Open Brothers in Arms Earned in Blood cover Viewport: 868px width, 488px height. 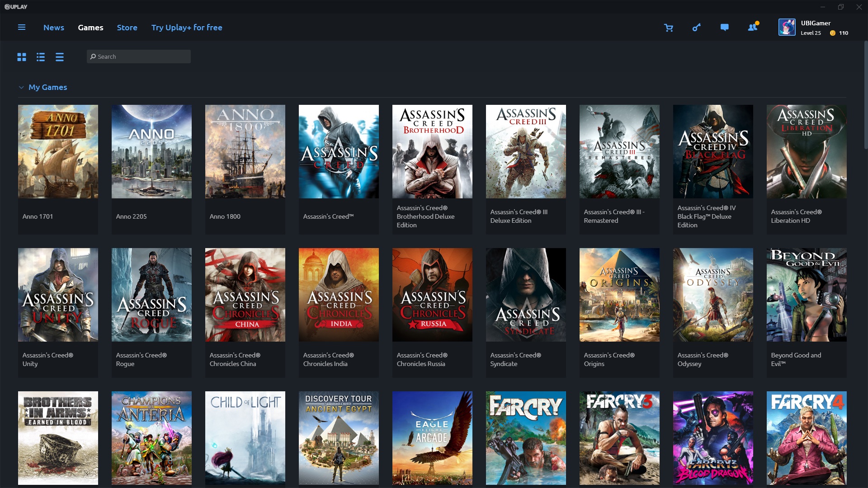point(58,438)
